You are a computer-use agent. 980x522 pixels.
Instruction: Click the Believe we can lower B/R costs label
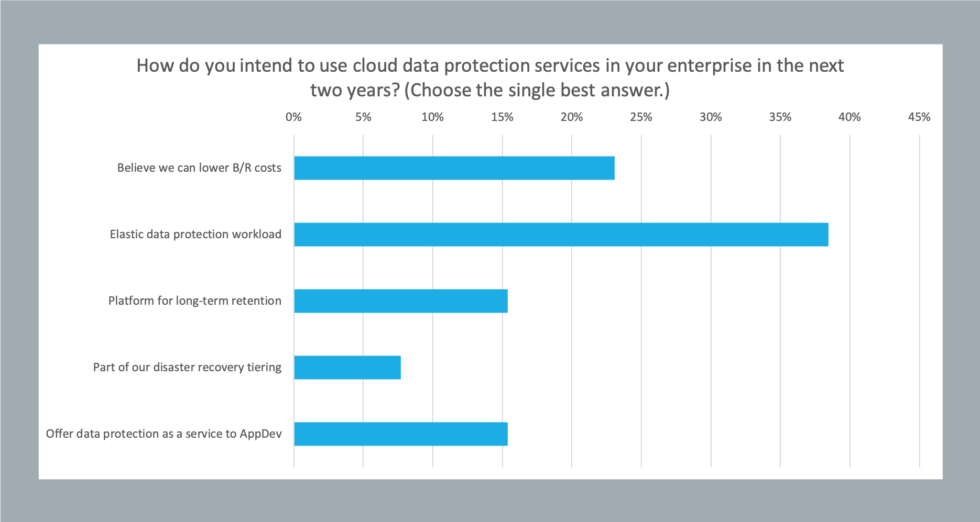[x=199, y=168]
